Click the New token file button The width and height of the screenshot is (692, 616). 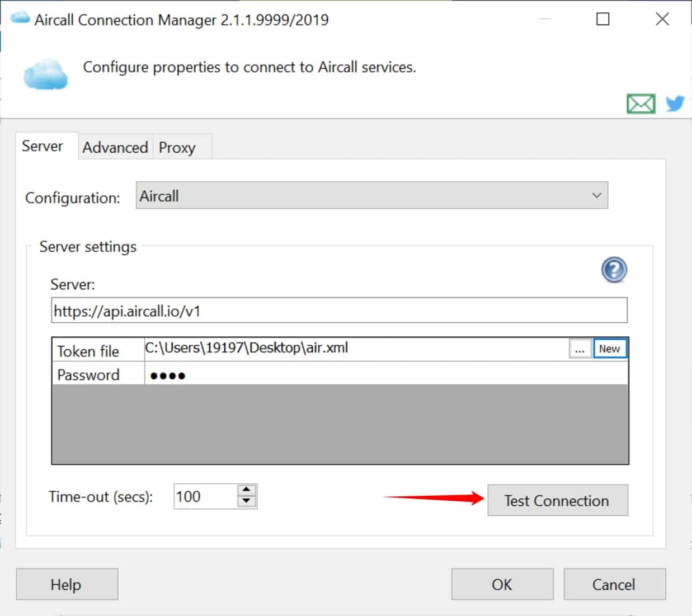click(610, 349)
